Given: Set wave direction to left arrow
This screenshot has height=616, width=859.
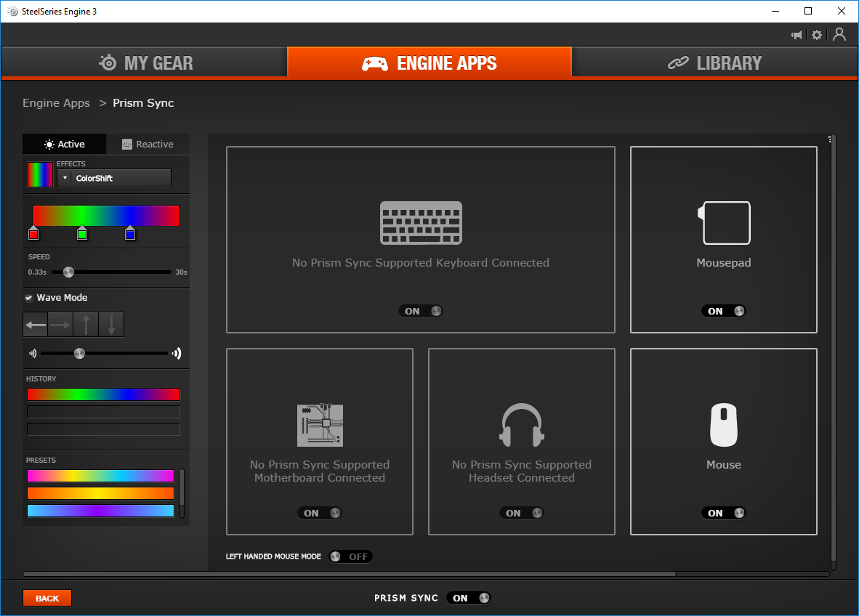Looking at the screenshot, I should (x=36, y=325).
